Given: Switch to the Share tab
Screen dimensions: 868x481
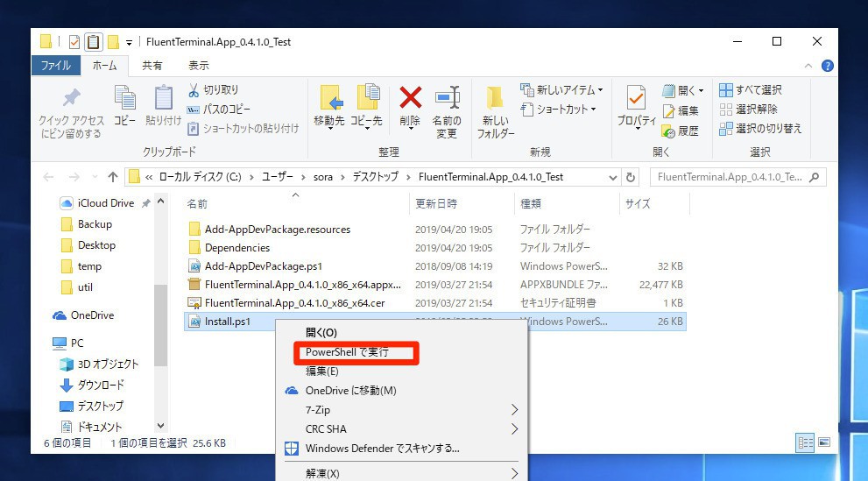Looking at the screenshot, I should click(152, 66).
